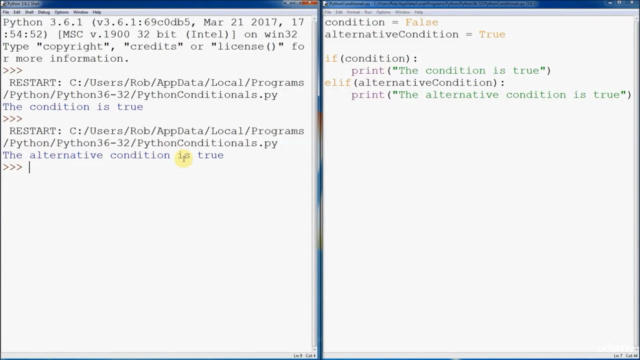Click the editor window vertical scrollbar
The width and height of the screenshot is (640, 360).
click(637, 184)
